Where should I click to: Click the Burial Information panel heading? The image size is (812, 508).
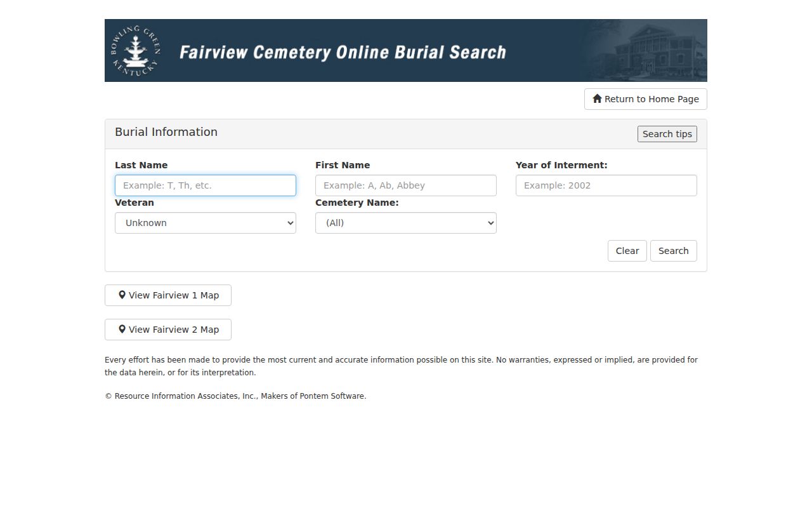point(166,132)
